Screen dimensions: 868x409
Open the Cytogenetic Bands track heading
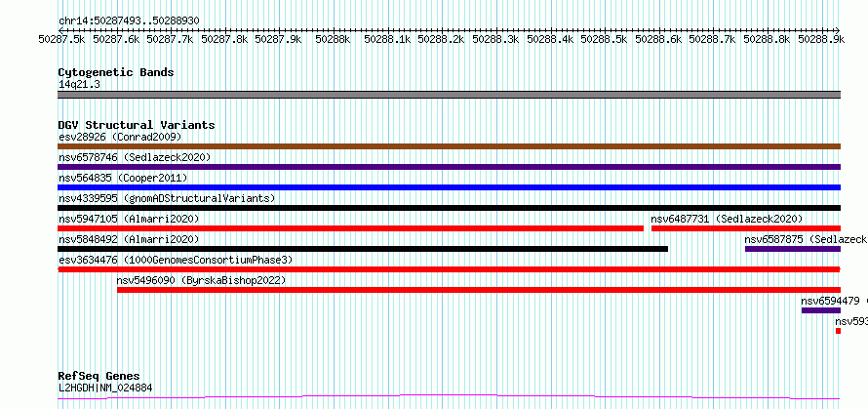pyautogui.click(x=116, y=72)
